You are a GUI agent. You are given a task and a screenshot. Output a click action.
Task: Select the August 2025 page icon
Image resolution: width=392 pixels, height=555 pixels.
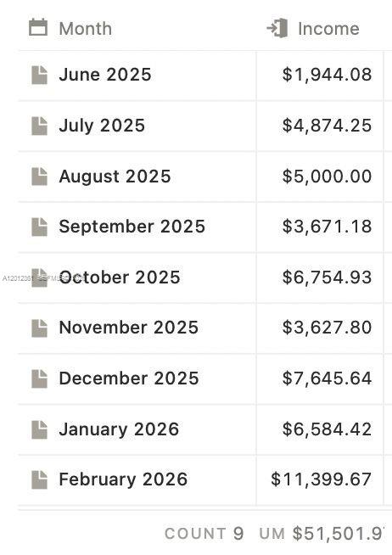(x=39, y=177)
